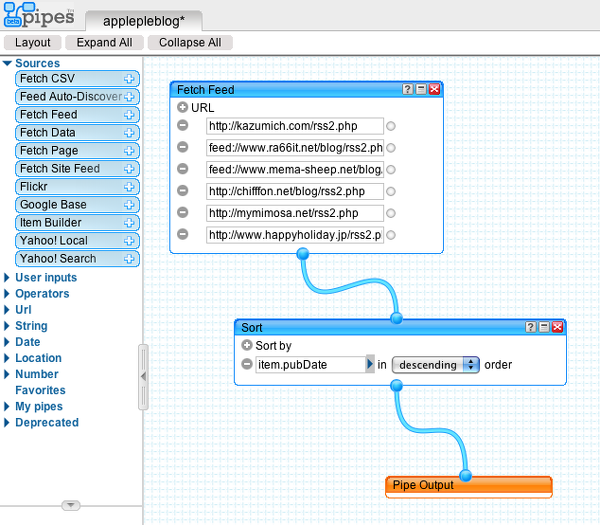Viewport: 600px width, 525px height.
Task: Collapse the Sort module
Action: (544, 327)
